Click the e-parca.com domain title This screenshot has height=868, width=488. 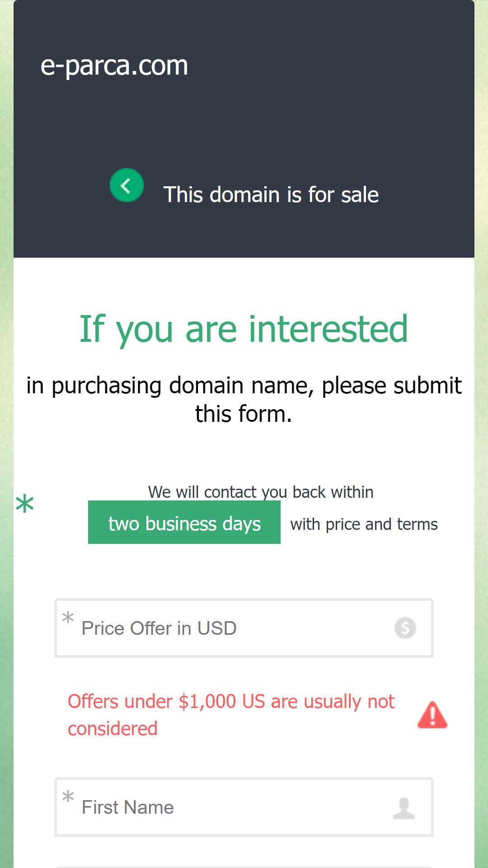click(x=114, y=66)
